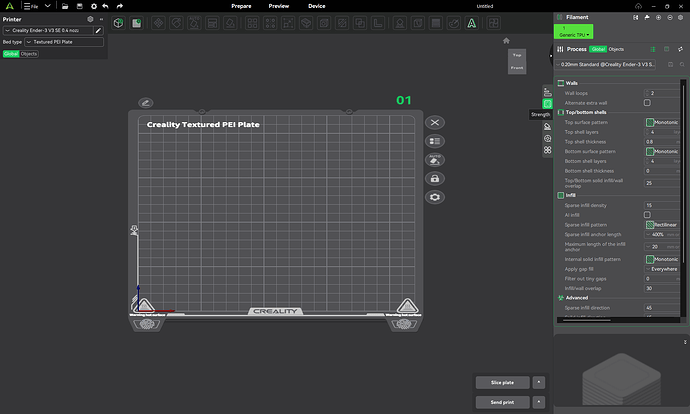This screenshot has height=414, width=690.
Task: Click the redo arrow in title bar
Action: pyautogui.click(x=120, y=6)
